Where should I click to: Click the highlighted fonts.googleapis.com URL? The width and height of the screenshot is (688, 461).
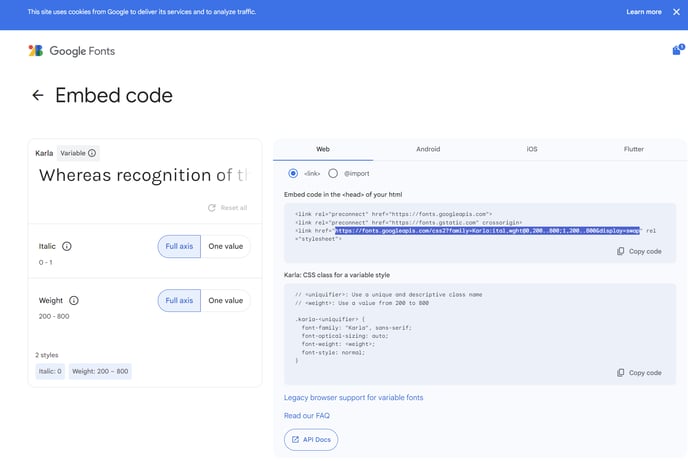(x=487, y=231)
